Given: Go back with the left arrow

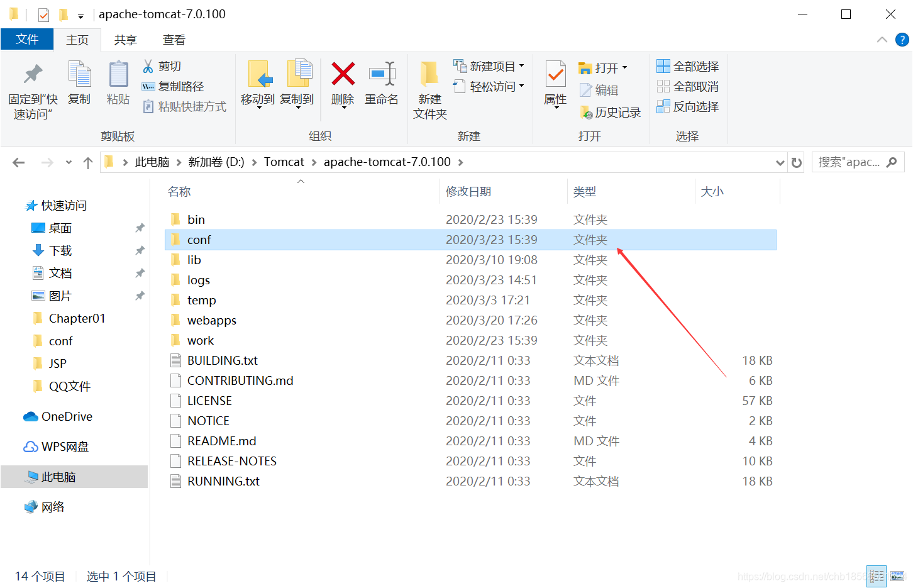Looking at the screenshot, I should [x=19, y=162].
